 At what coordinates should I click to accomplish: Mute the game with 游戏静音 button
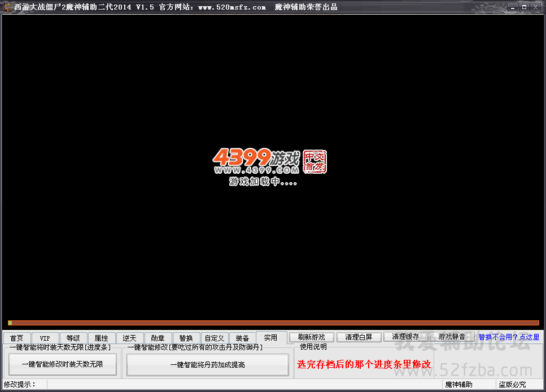pos(452,337)
